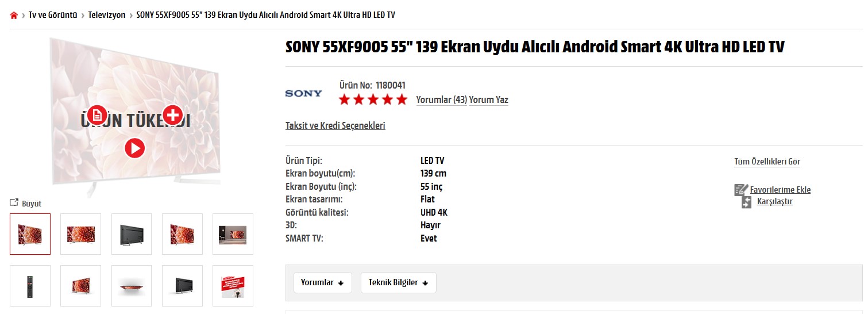The width and height of the screenshot is (868, 314).
Task: Go to Televizyon breadcrumb category
Action: click(107, 15)
